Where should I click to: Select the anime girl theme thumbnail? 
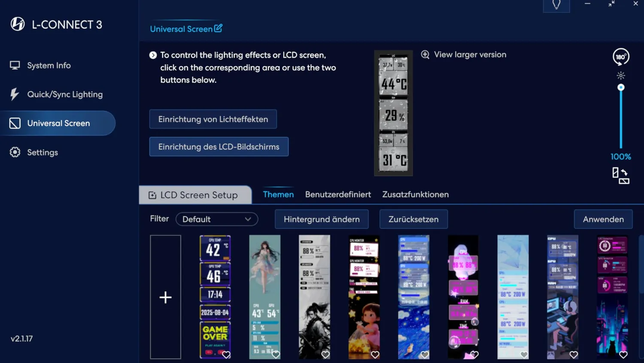pyautogui.click(x=265, y=297)
